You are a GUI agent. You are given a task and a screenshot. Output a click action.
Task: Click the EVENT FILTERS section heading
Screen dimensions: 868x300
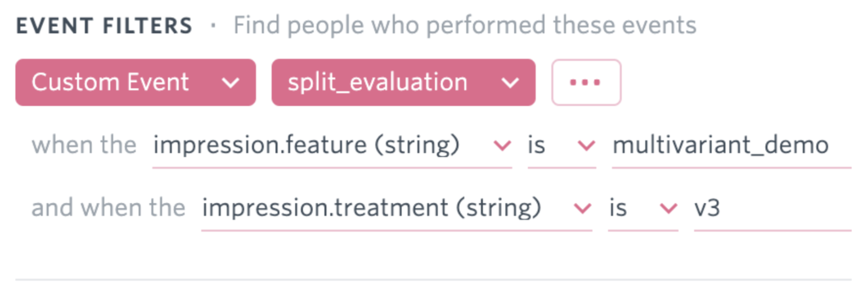click(104, 26)
